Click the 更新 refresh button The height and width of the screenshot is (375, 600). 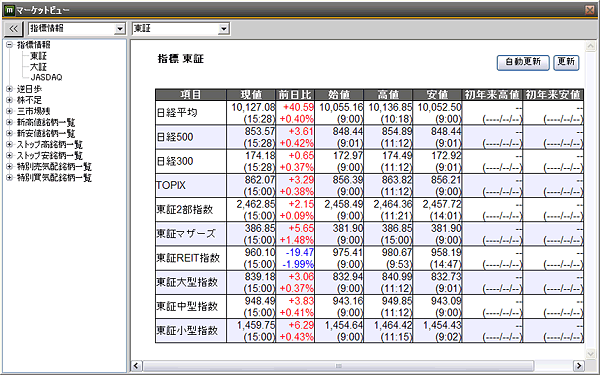pyautogui.click(x=566, y=62)
